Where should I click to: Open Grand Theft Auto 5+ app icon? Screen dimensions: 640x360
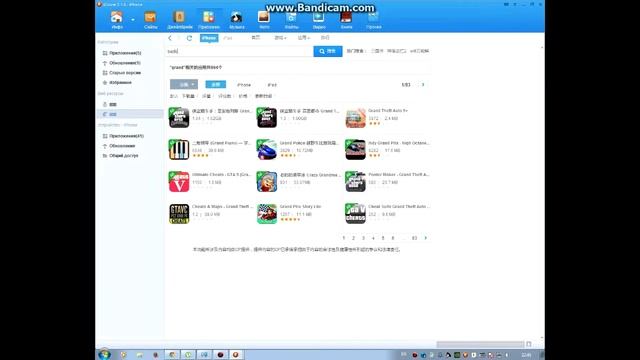[x=356, y=118]
